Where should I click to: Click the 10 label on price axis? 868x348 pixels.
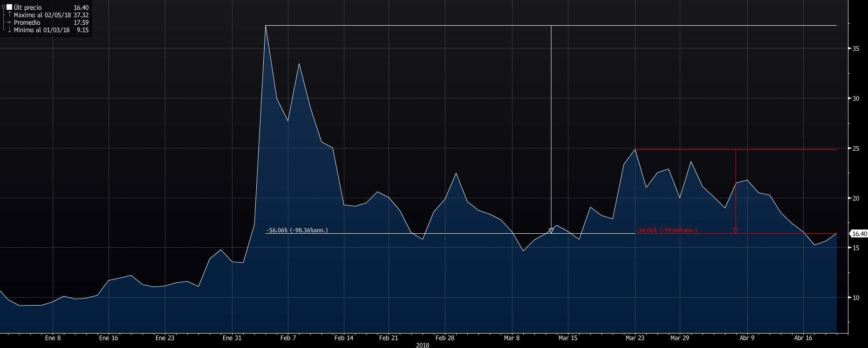coord(856,298)
